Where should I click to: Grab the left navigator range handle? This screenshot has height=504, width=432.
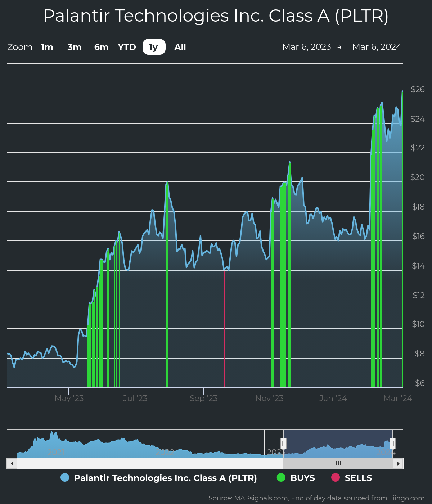pyautogui.click(x=283, y=444)
